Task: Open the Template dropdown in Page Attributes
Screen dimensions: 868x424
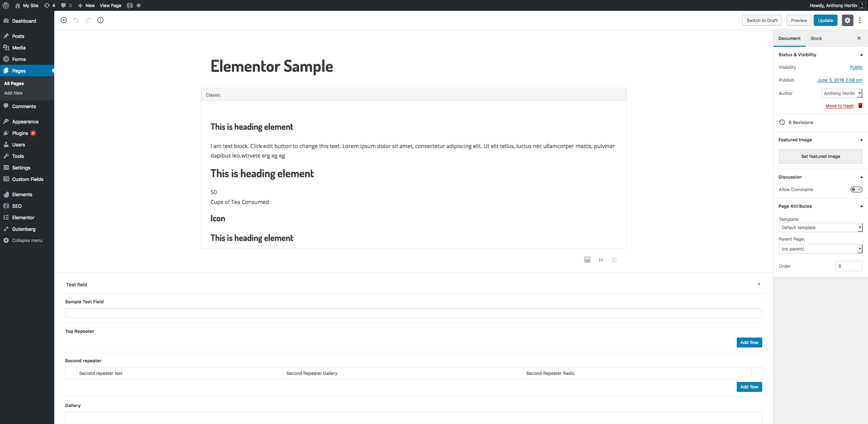Action: coord(821,227)
